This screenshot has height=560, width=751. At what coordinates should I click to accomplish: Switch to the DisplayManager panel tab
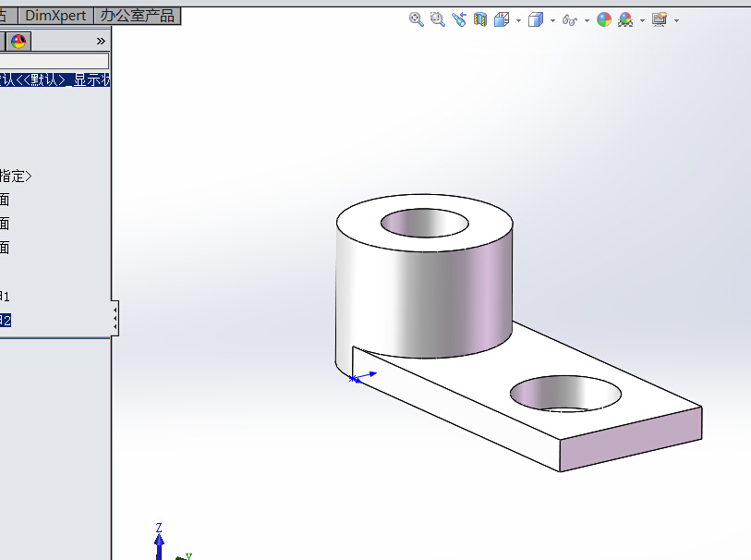[18, 42]
